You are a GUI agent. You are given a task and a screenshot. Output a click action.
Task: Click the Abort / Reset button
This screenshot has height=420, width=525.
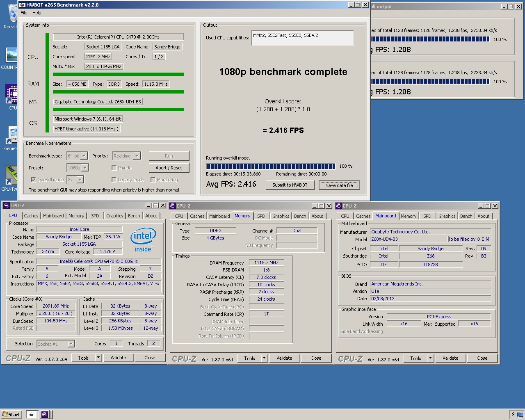coord(169,168)
